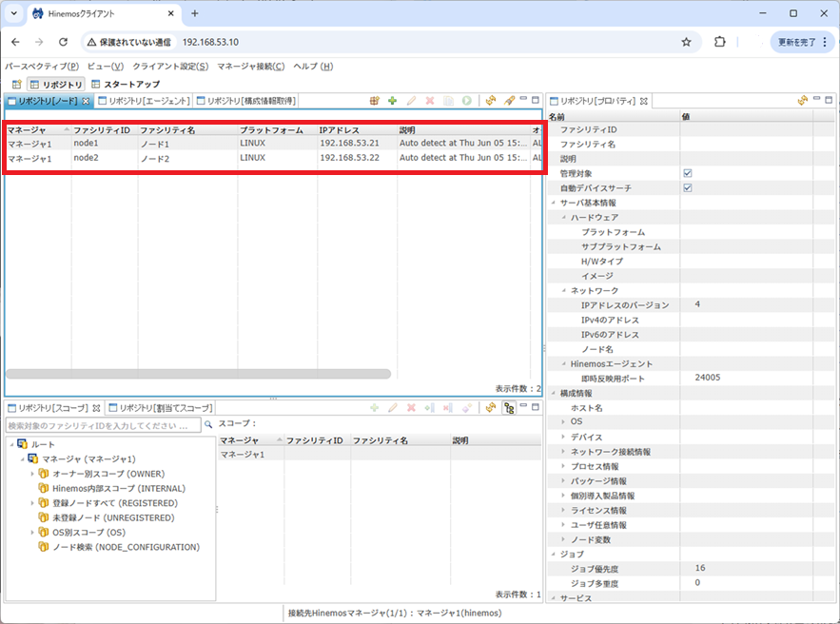The width and height of the screenshot is (840, 624).
Task: Close the リポジトリ[プロパティ] tab
Action: 643,101
